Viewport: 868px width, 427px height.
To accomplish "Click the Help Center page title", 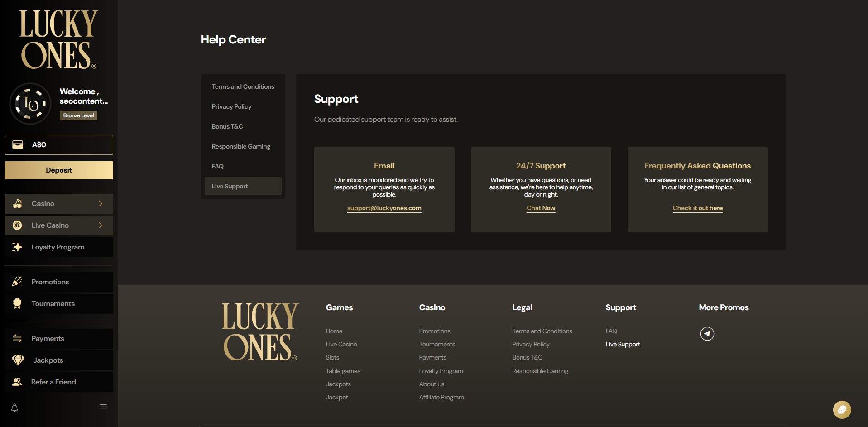I will tap(233, 40).
